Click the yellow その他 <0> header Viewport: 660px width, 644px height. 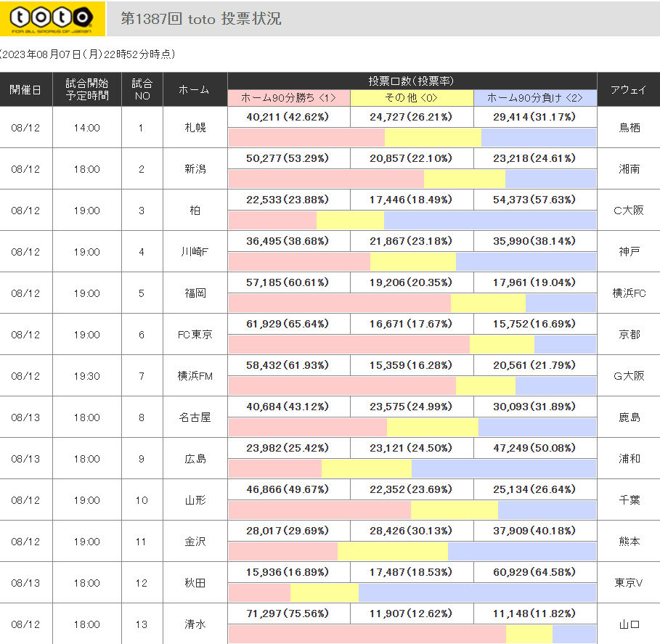[x=412, y=98]
